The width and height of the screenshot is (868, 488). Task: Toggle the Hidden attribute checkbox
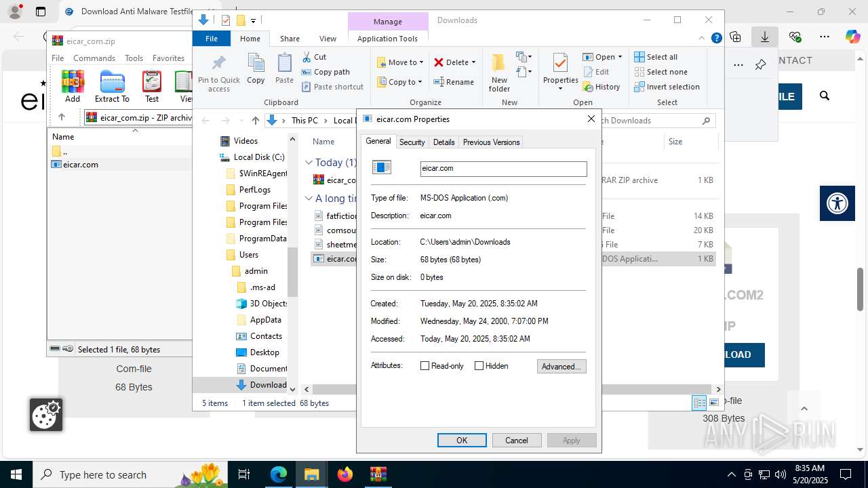[479, 366]
